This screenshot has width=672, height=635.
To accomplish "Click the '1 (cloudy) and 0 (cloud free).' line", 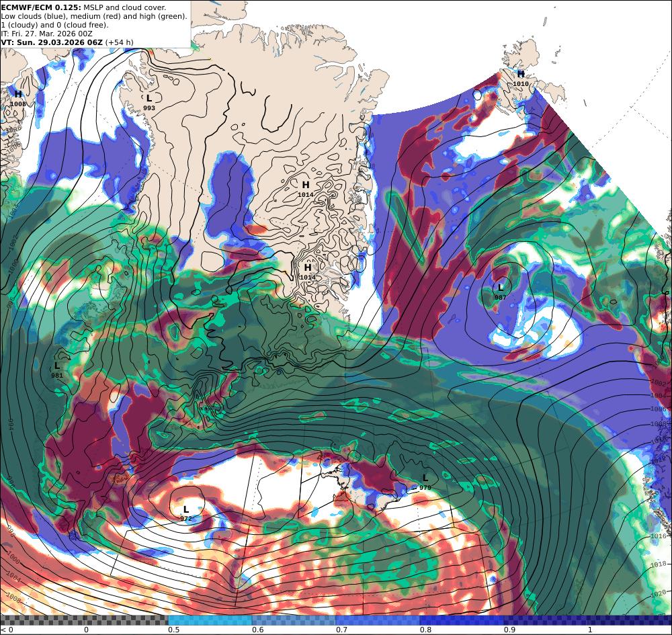I will [x=55, y=25].
